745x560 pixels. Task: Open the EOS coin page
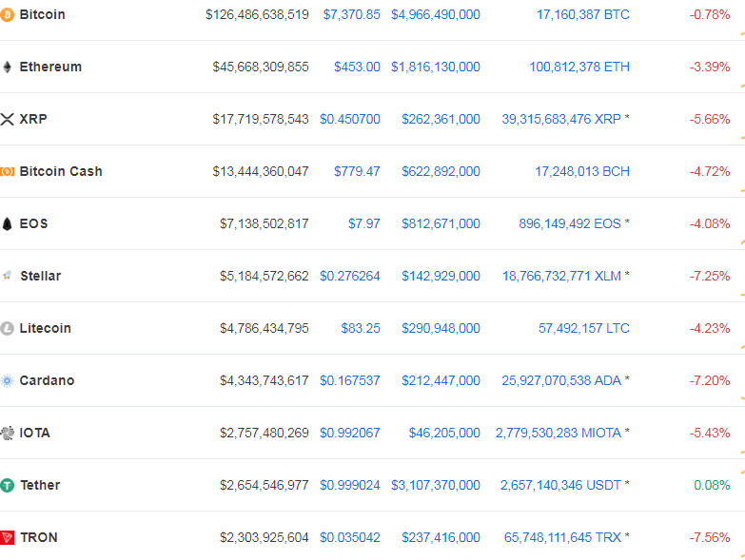[x=33, y=223]
